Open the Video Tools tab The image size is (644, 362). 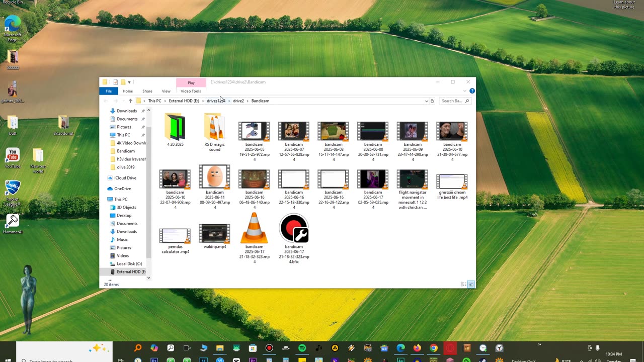tap(191, 91)
